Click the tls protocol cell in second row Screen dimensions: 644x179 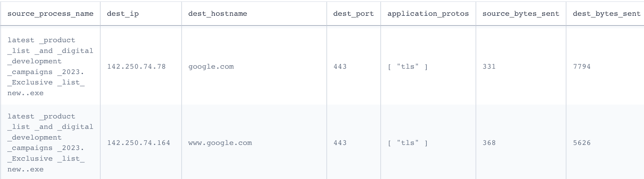pyautogui.click(x=408, y=143)
